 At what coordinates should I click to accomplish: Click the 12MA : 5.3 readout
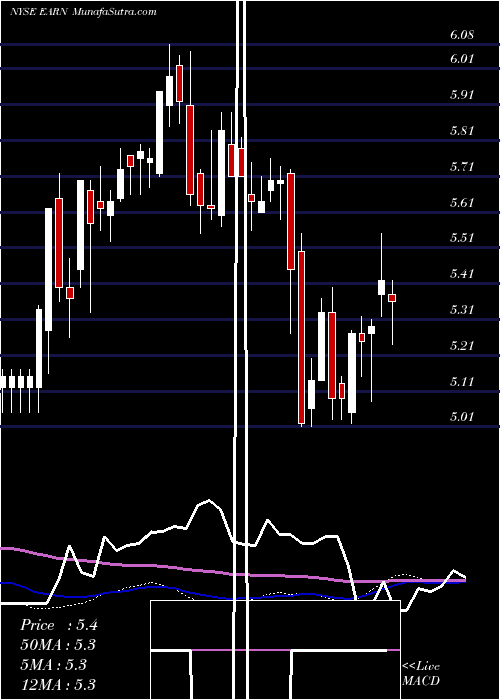click(x=58, y=684)
